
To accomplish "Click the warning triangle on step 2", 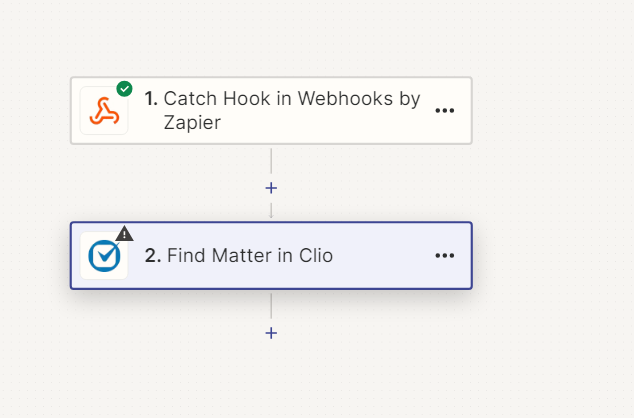I will coord(125,234).
